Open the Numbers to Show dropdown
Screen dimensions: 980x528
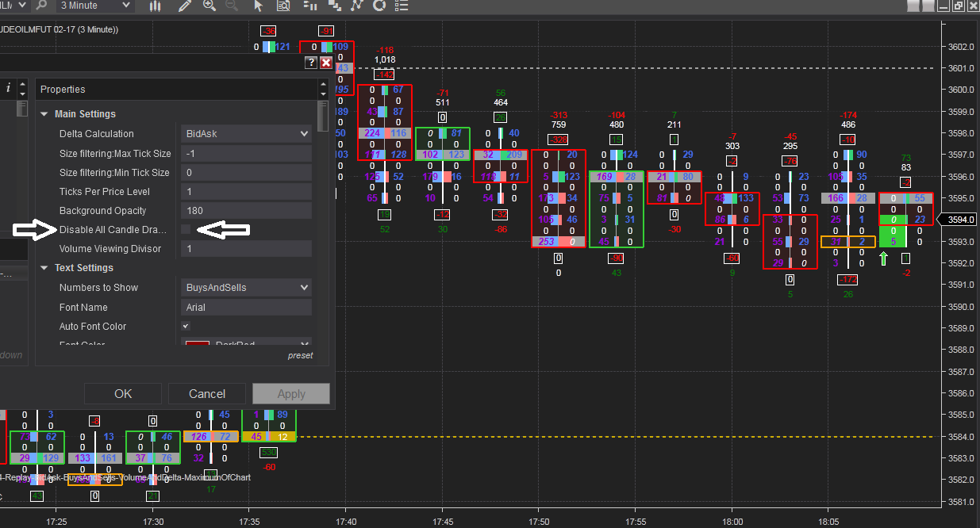[x=246, y=288]
